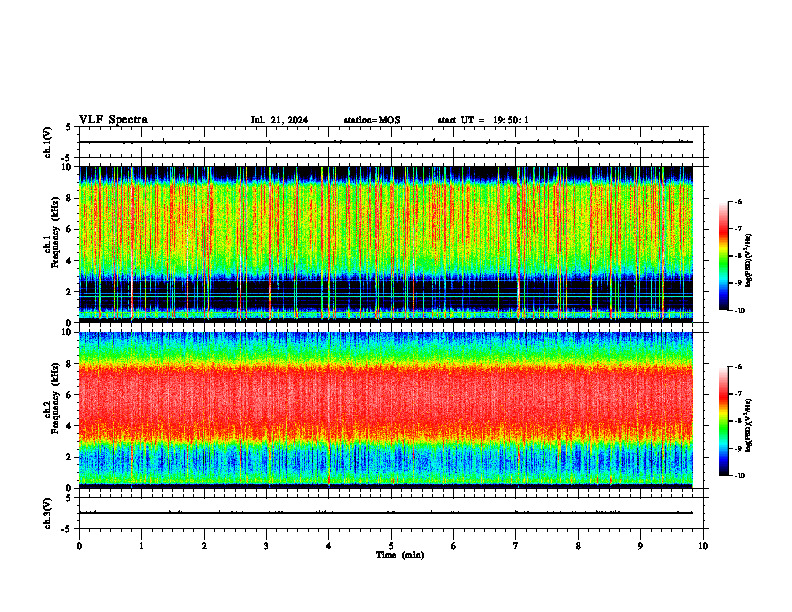Click the ch.1 "Frequency (kHz)" axis label

click(55, 233)
